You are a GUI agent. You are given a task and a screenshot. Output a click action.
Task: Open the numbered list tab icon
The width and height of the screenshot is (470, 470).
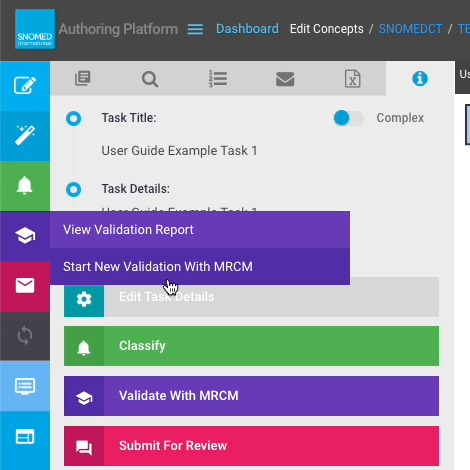pos(218,79)
